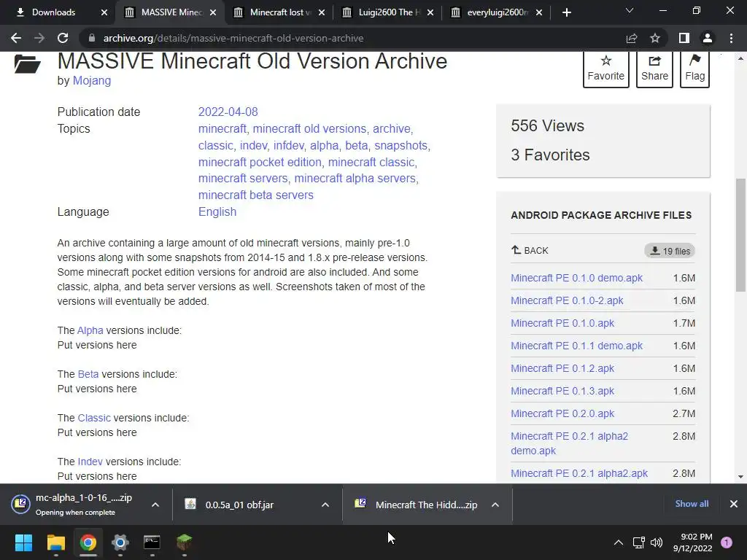Download Minecraft PE 0.1.1 demo.apk
Screen dimensions: 747x560
point(576,346)
